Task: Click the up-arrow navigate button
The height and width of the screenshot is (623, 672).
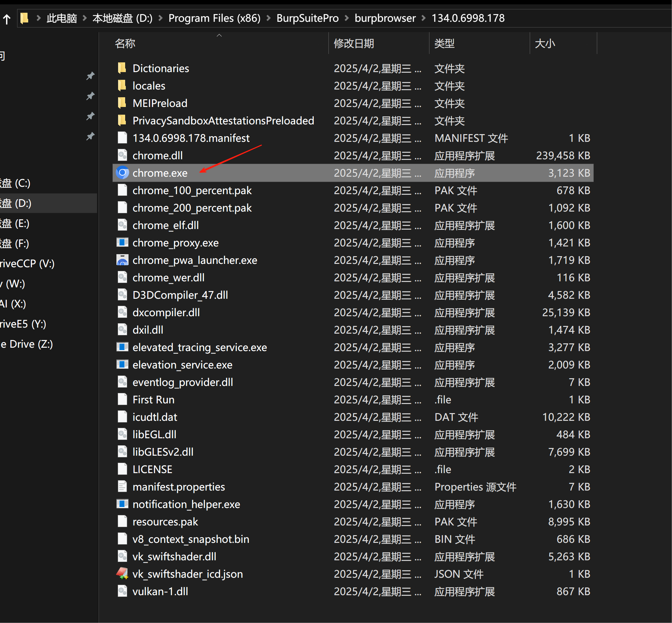Action: (7, 18)
